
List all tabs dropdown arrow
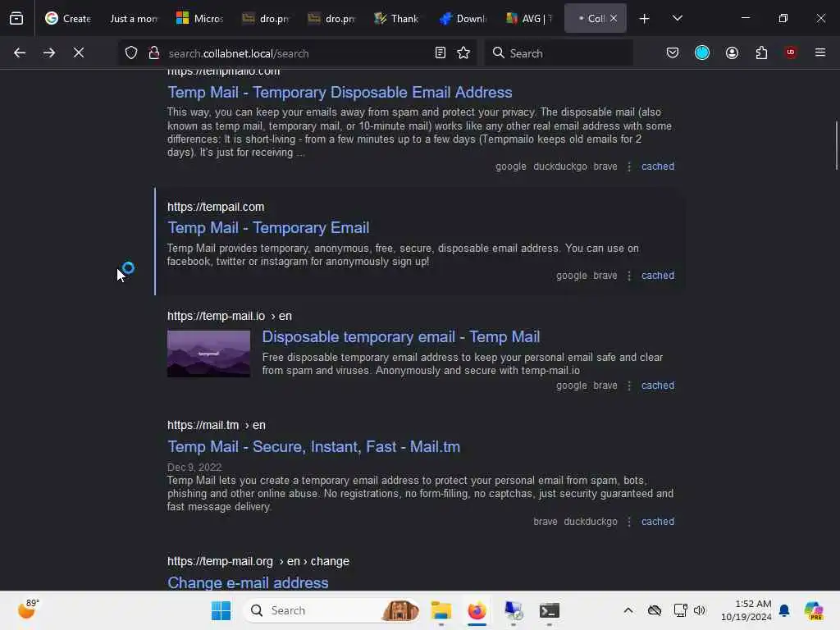tap(677, 18)
